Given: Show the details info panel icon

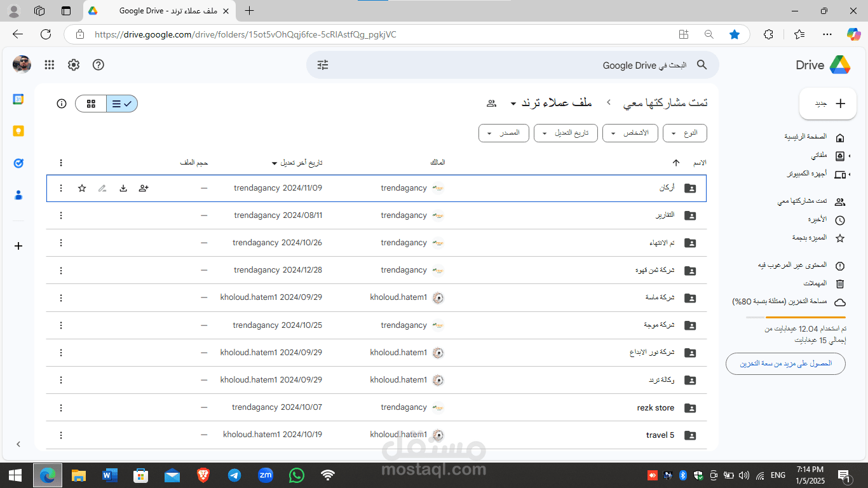Looking at the screenshot, I should [x=62, y=104].
